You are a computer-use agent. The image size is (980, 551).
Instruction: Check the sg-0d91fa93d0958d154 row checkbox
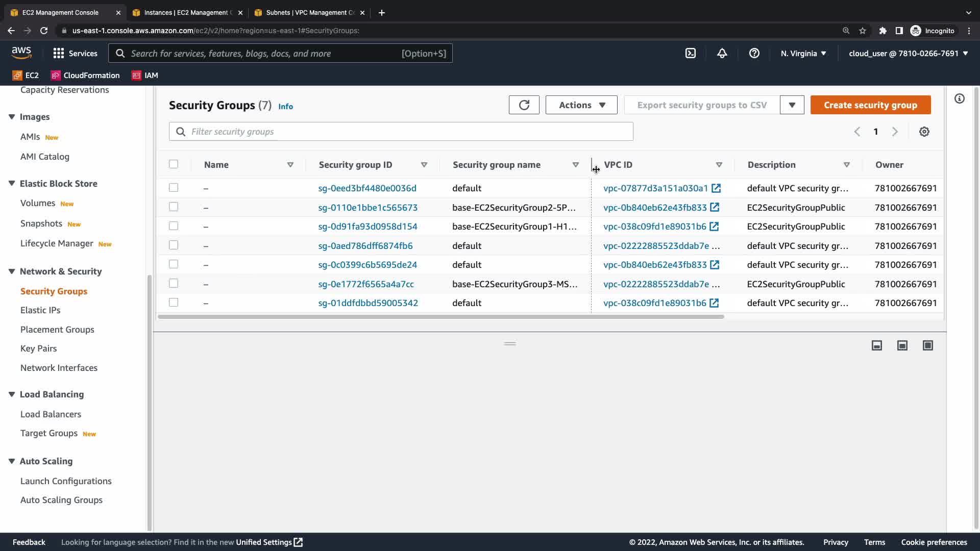[174, 226]
